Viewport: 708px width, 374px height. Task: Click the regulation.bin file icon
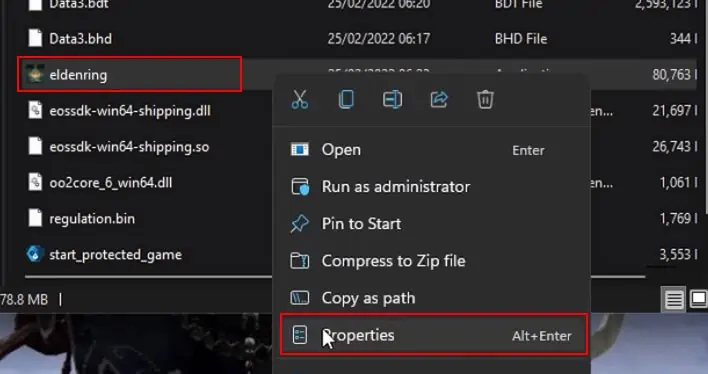coord(35,218)
